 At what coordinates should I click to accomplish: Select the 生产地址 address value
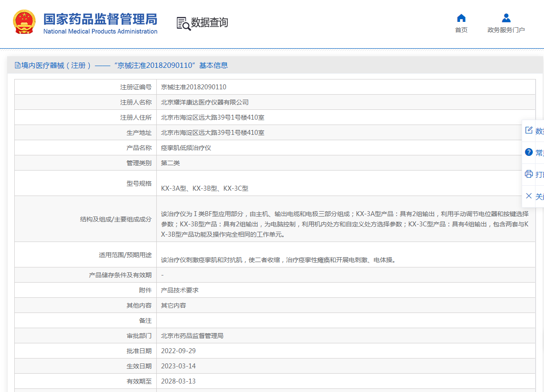pyautogui.click(x=213, y=133)
